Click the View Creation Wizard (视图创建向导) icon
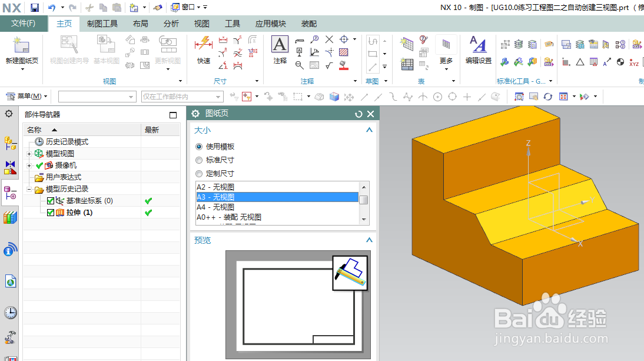The width and height of the screenshot is (644, 361). tap(69, 44)
